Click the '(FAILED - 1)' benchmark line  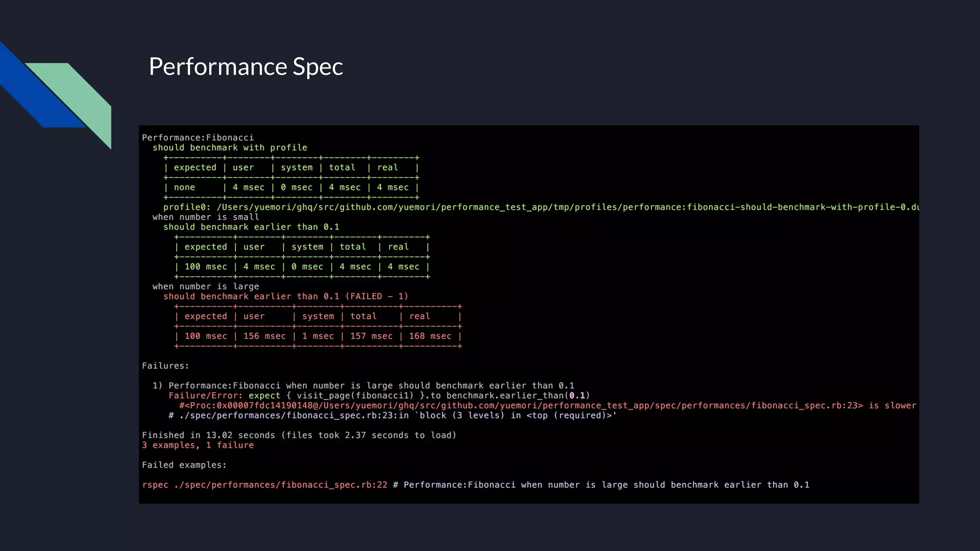286,297
